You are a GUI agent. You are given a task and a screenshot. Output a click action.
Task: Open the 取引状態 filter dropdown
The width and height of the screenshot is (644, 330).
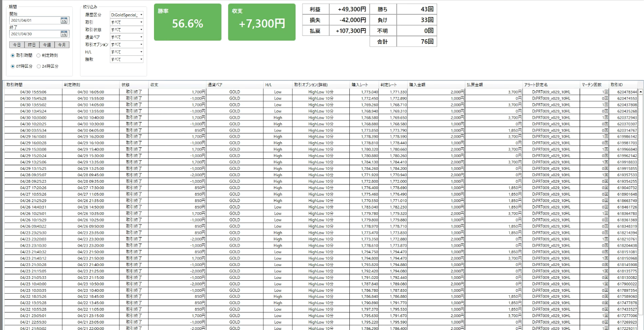coord(126,29)
